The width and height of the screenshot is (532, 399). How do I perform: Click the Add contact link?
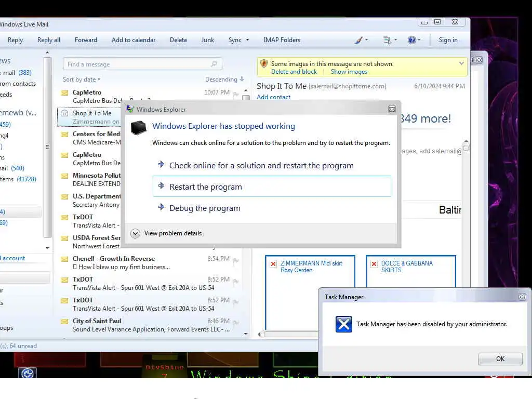[273, 97]
